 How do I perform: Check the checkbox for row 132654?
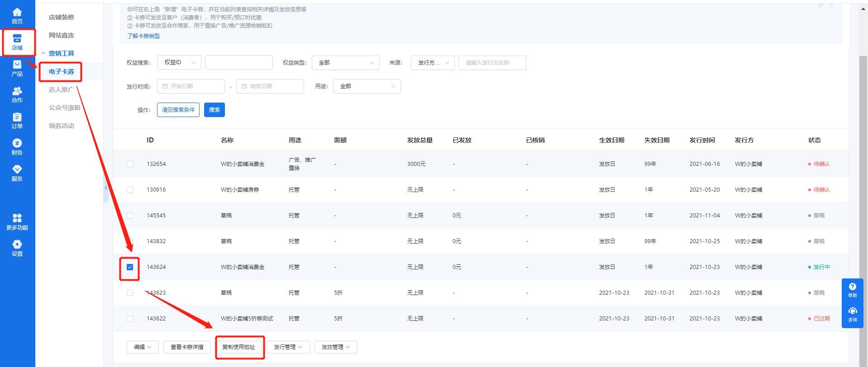130,164
